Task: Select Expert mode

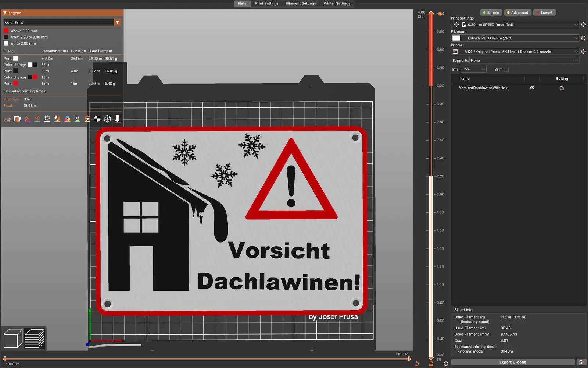Action: pos(544,13)
